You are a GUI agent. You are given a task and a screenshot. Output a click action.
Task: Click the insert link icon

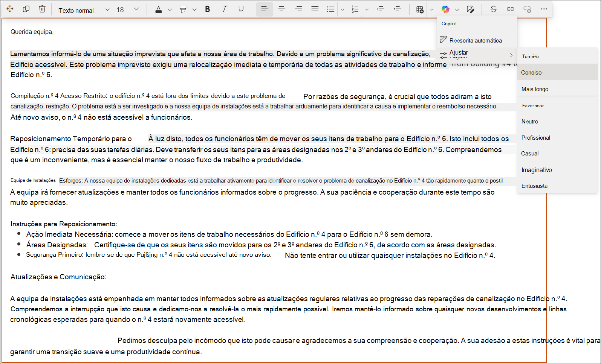[x=511, y=9]
